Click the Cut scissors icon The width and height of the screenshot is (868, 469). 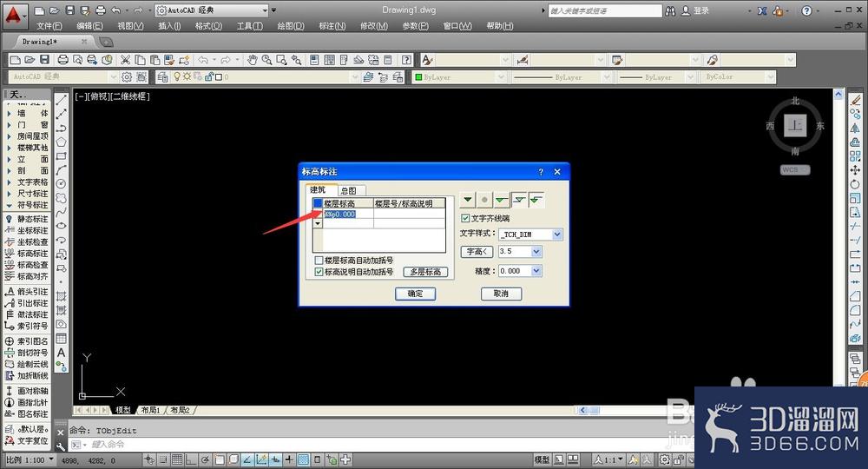(126, 60)
